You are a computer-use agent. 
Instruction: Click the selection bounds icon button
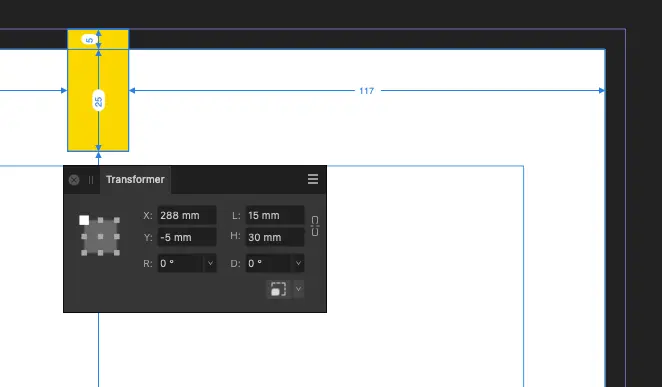point(279,289)
